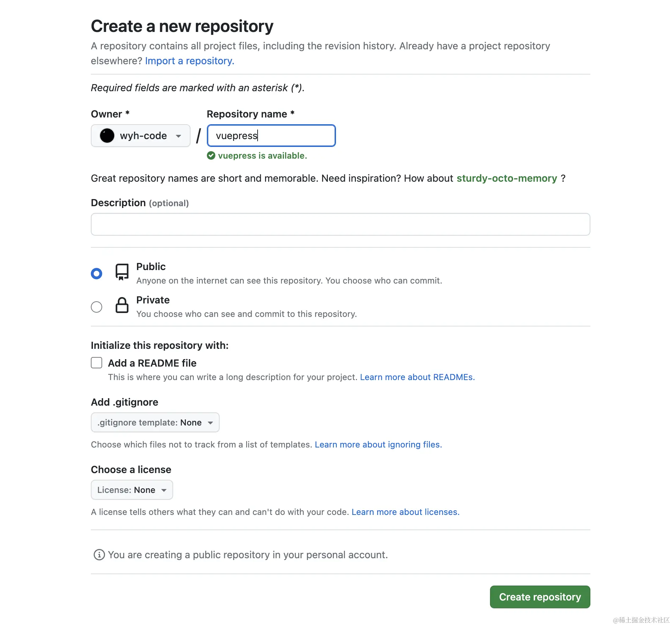Click into the Description text field
Viewport: 672px width, 626px height.
(341, 224)
